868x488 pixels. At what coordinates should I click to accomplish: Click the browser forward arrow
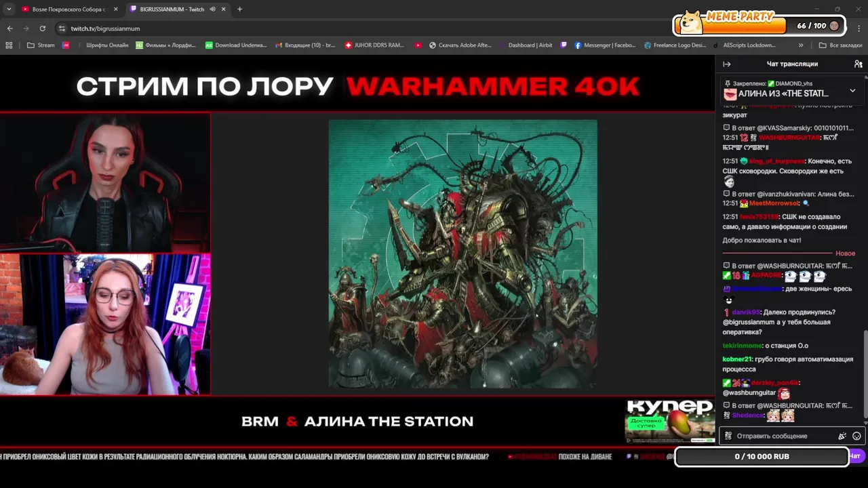(26, 28)
